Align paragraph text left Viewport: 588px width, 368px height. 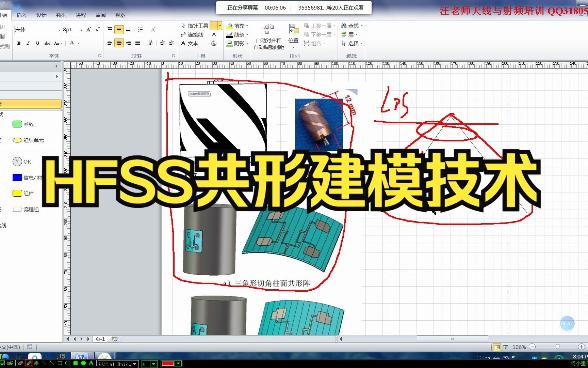coord(110,43)
